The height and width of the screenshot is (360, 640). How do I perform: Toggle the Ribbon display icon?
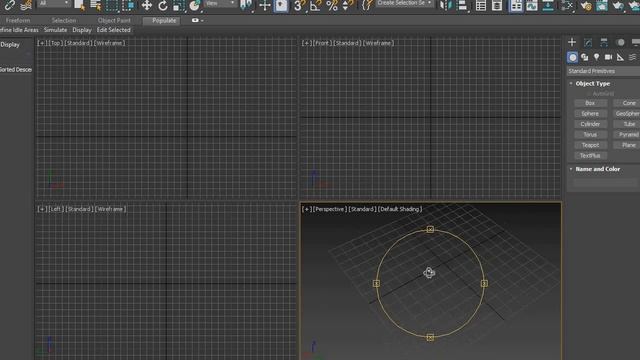516,5
